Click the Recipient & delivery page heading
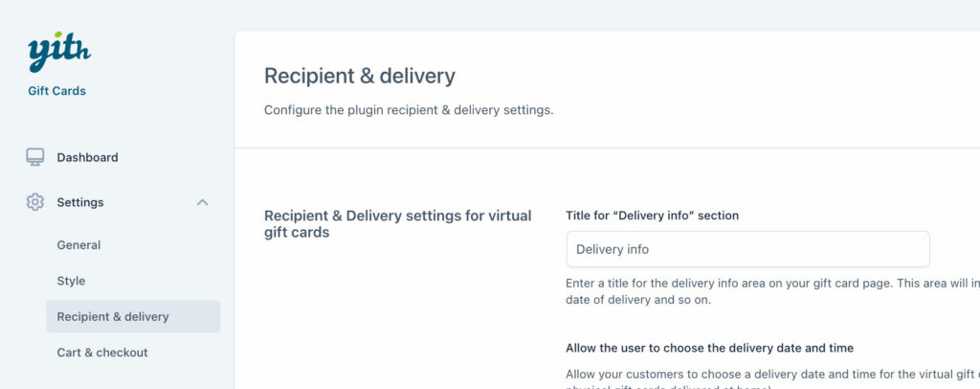Image resolution: width=980 pixels, height=389 pixels. (360, 77)
